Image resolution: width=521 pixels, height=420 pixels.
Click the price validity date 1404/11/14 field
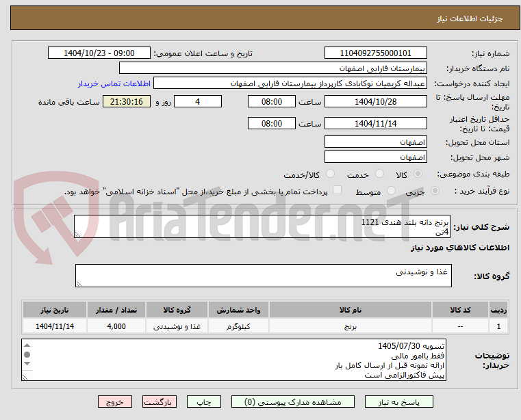[x=375, y=124]
